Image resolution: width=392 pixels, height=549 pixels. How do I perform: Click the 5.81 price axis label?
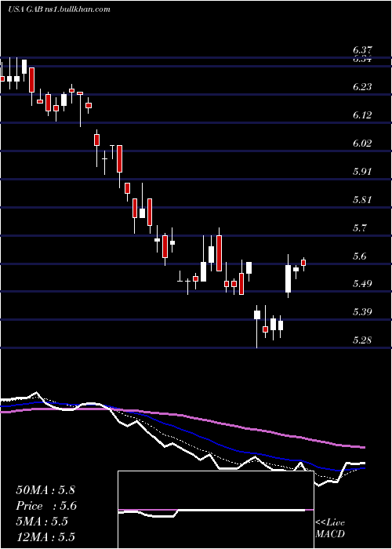[x=362, y=200]
